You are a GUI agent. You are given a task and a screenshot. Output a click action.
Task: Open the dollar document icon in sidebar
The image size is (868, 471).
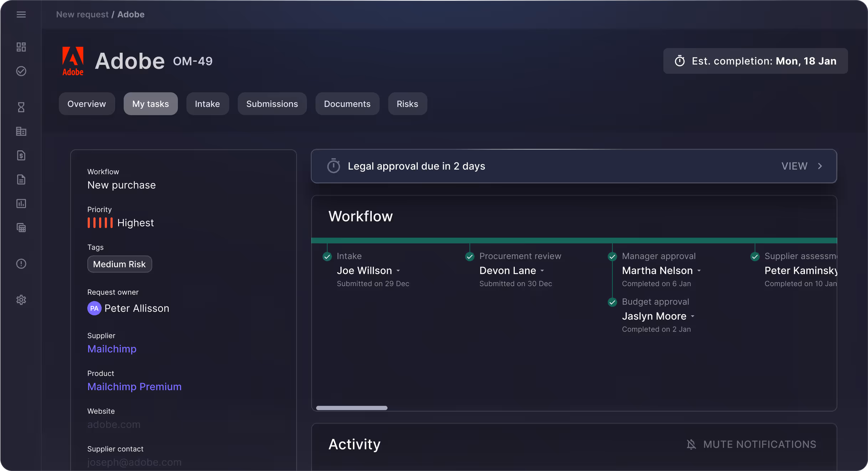pyautogui.click(x=21, y=155)
